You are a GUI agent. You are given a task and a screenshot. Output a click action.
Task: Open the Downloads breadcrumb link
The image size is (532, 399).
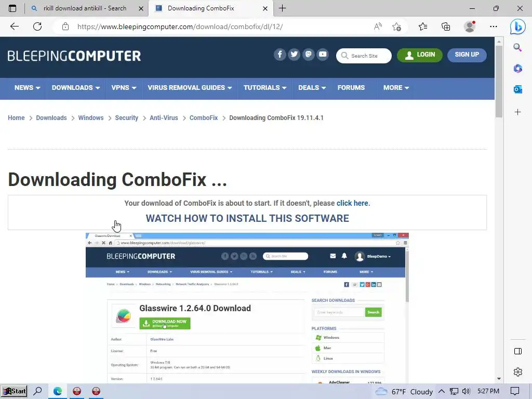pyautogui.click(x=51, y=118)
